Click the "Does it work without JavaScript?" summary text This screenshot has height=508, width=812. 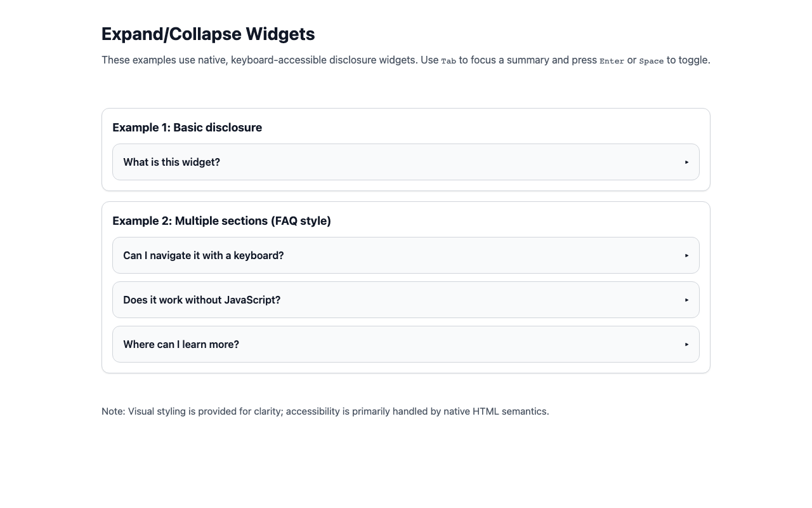202,300
